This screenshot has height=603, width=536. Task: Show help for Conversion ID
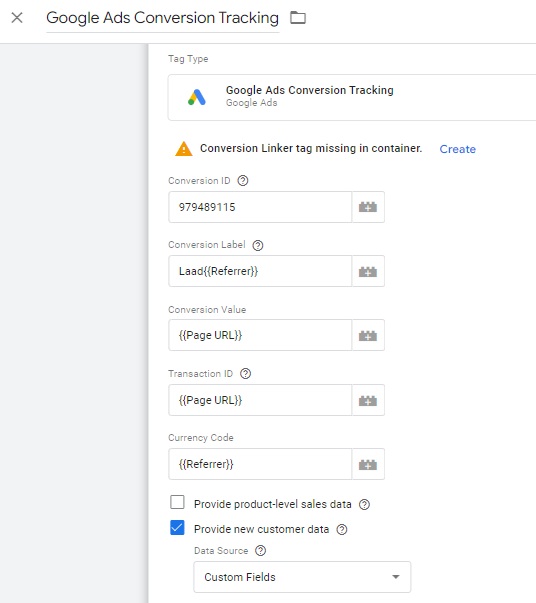tap(243, 180)
